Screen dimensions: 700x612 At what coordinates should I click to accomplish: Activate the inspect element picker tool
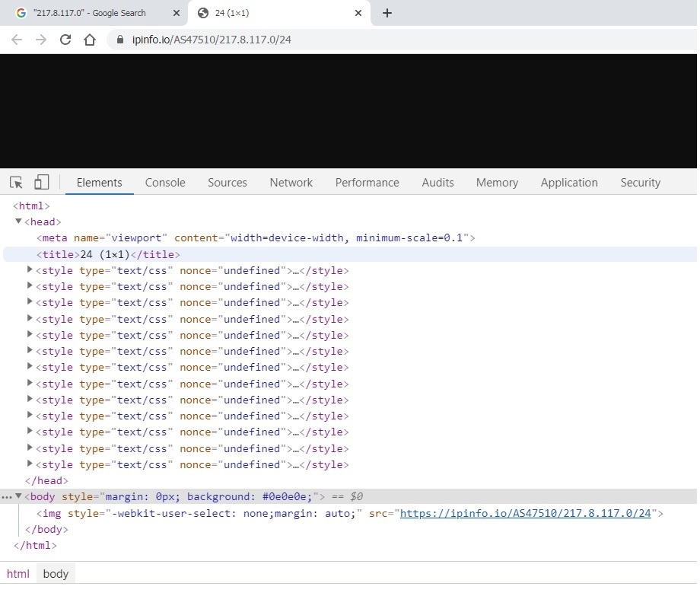[x=16, y=182]
